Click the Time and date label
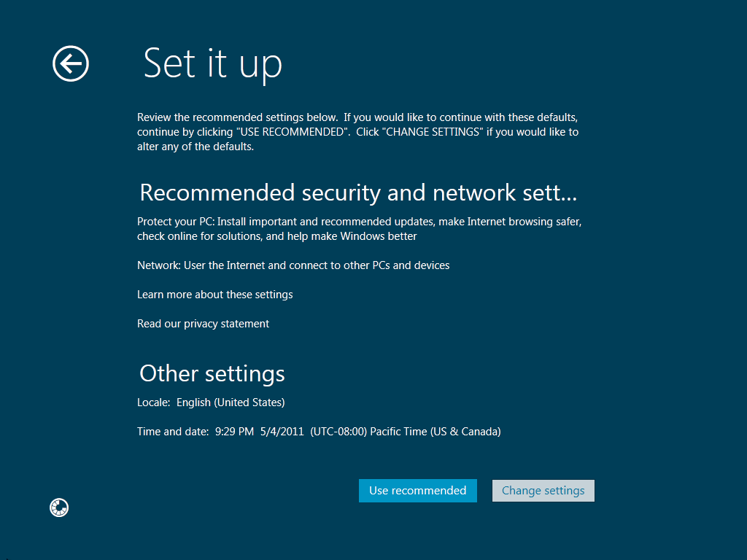Image resolution: width=747 pixels, height=560 pixels. coord(173,432)
